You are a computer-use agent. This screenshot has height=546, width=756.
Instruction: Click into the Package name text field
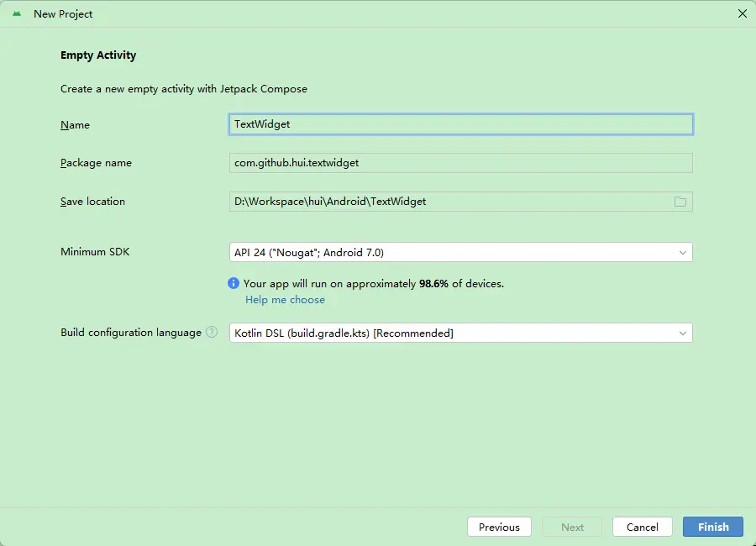coord(460,163)
